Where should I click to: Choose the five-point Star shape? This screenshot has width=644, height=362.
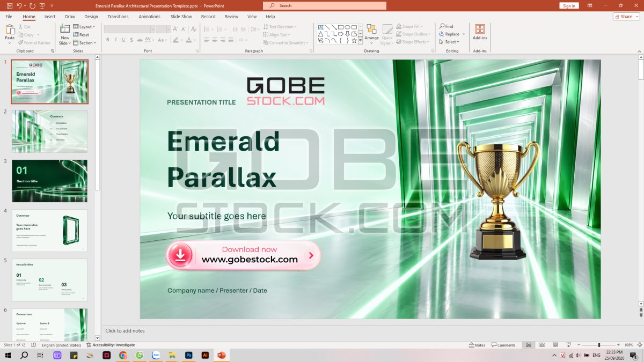pos(354,40)
